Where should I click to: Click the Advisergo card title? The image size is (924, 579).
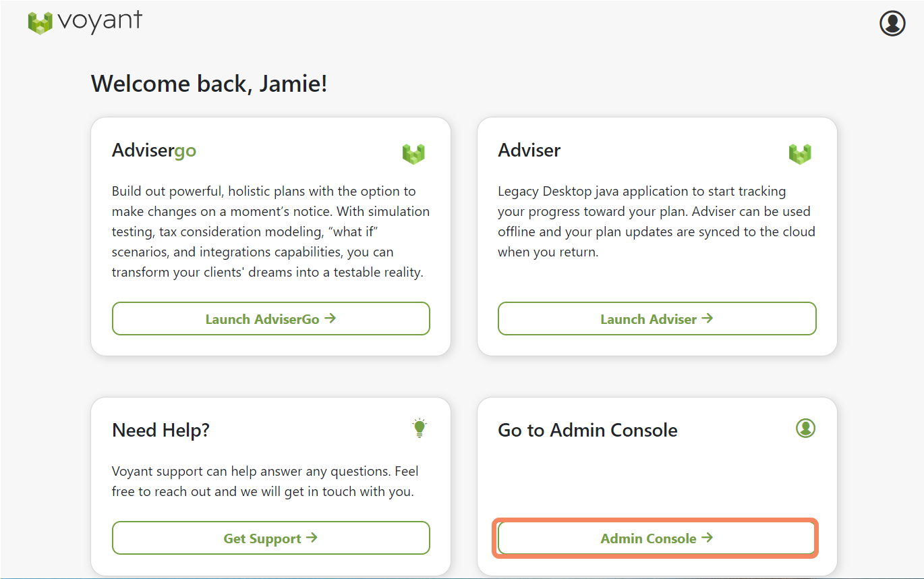tap(154, 150)
